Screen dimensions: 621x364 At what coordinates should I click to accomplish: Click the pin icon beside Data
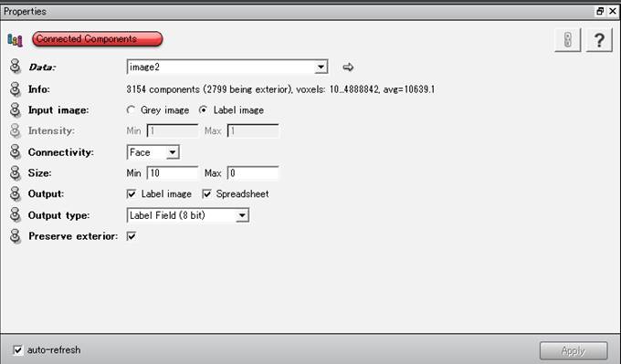point(15,67)
